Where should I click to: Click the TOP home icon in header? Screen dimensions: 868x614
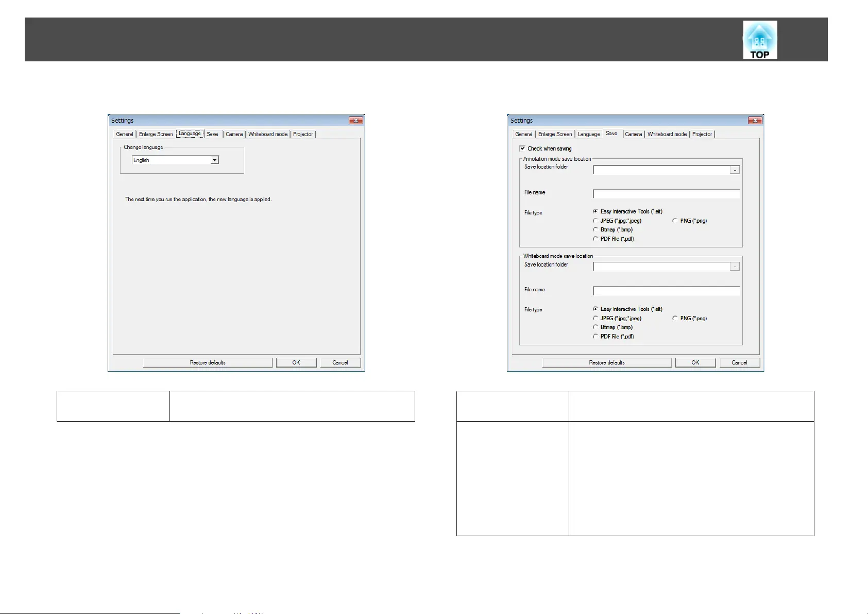click(760, 40)
